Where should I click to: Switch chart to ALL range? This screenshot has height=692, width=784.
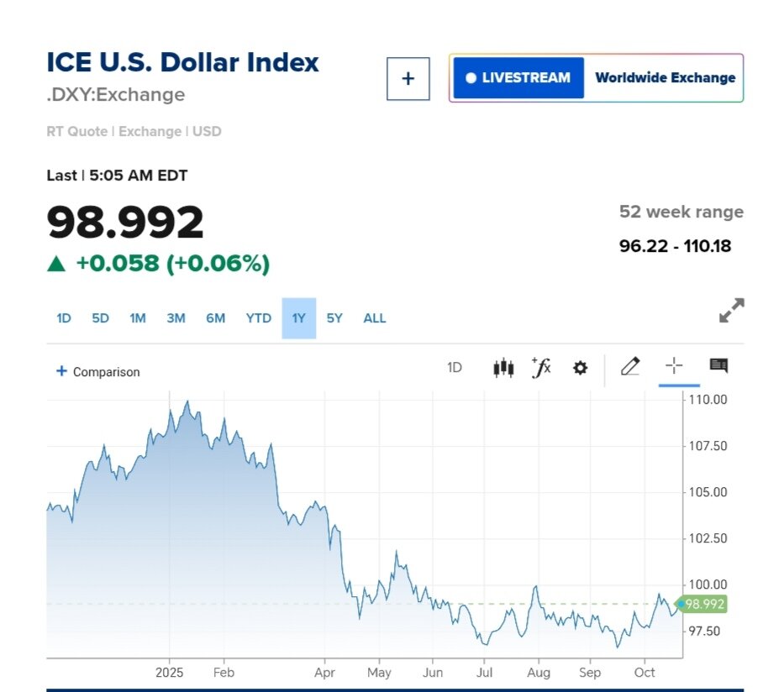pyautogui.click(x=375, y=318)
